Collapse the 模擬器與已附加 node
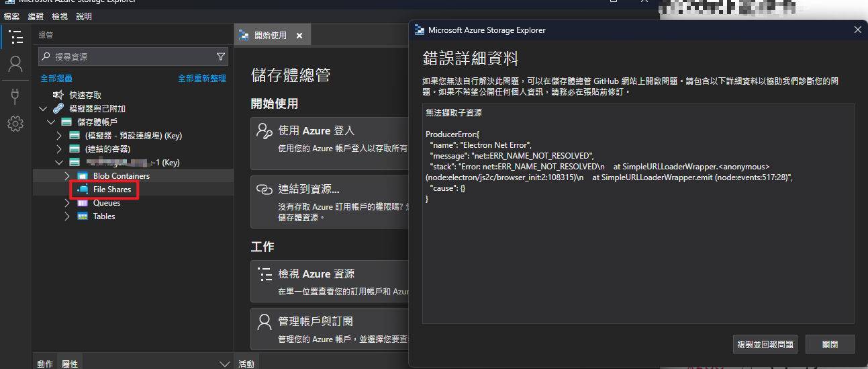The height and width of the screenshot is (369, 868). (x=44, y=108)
